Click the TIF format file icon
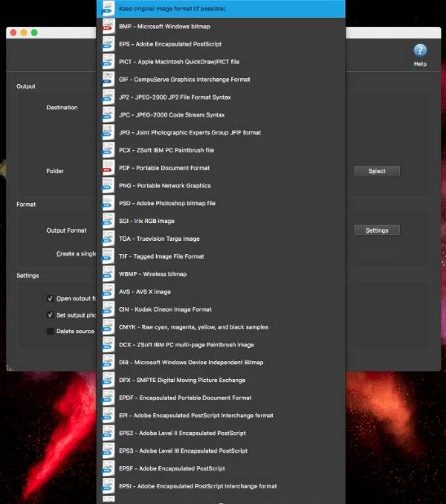The height and width of the screenshot is (504, 446). point(108,256)
